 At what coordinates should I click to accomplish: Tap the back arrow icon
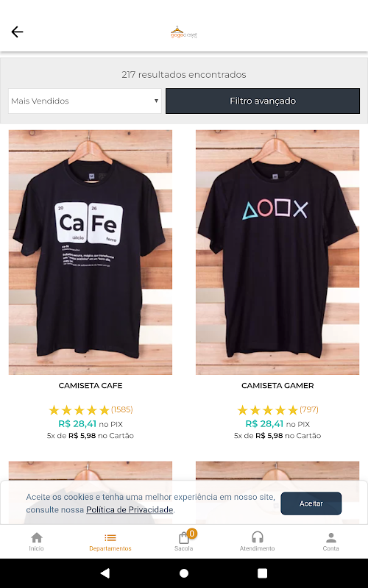pyautogui.click(x=17, y=32)
